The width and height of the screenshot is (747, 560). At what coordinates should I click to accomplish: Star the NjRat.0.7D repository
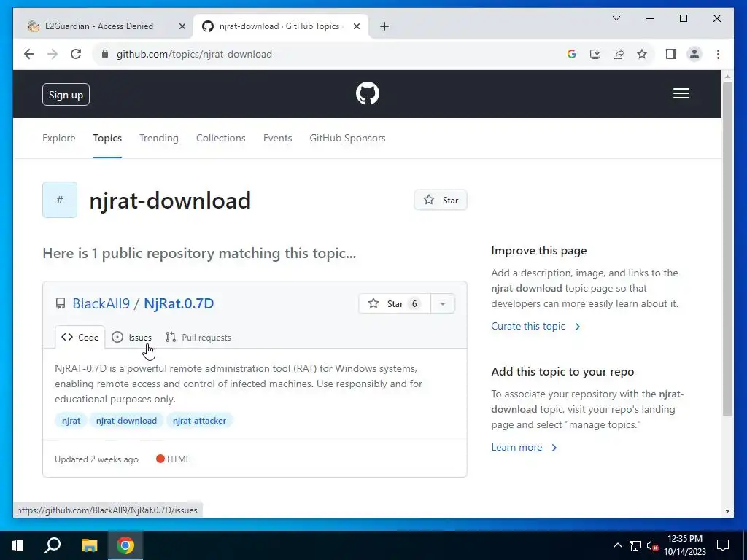[x=395, y=304]
